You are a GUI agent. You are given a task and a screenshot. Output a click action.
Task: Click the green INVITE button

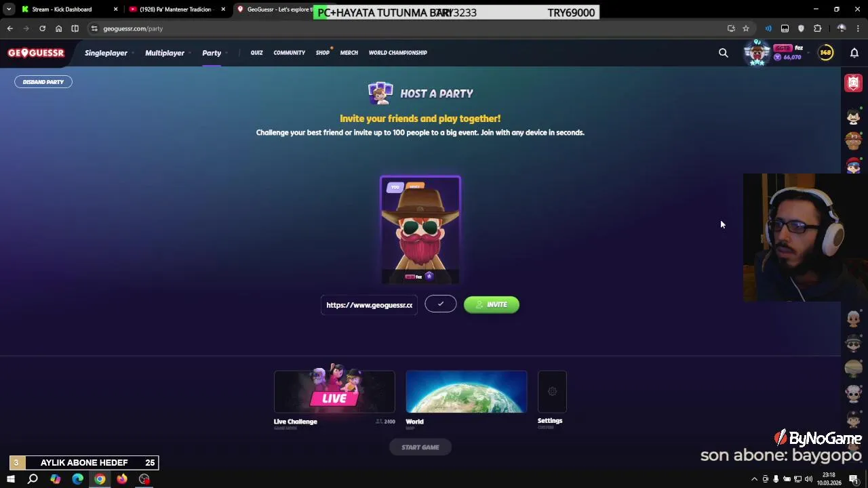(x=492, y=305)
